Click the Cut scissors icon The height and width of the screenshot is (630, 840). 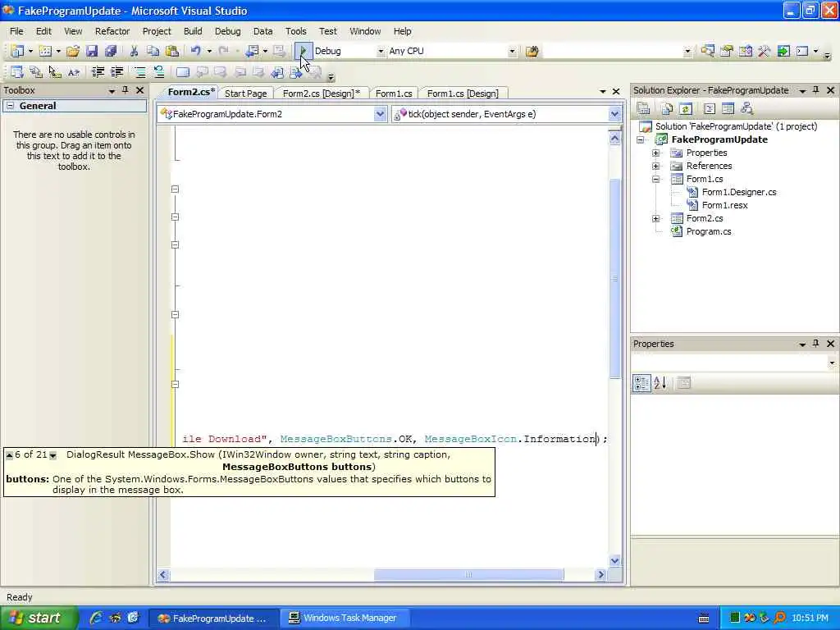(x=134, y=51)
